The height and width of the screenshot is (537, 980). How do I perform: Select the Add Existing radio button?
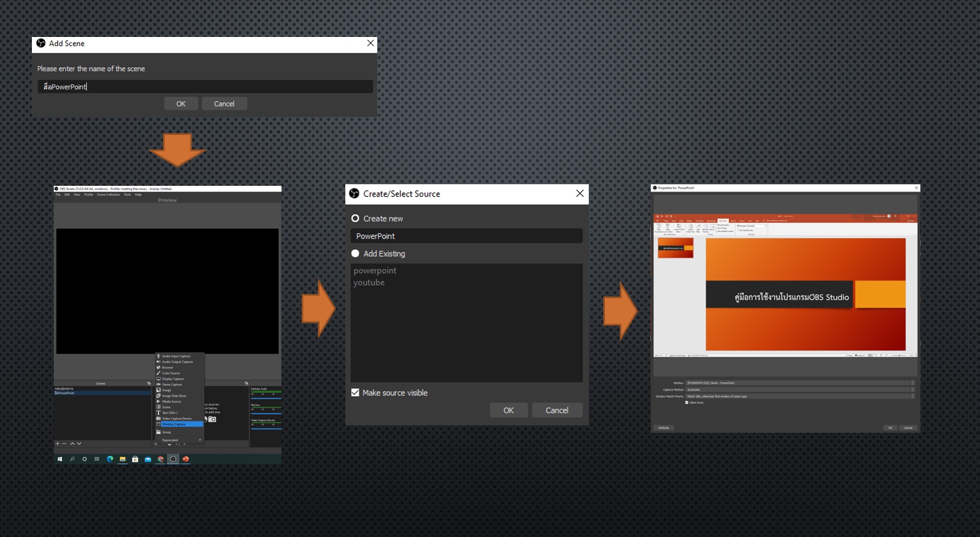click(x=355, y=254)
